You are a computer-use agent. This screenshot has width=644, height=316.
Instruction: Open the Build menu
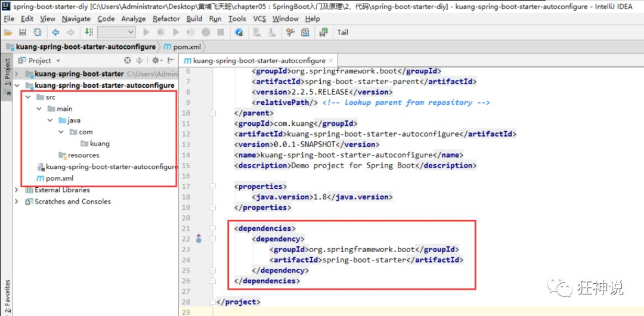coord(194,19)
